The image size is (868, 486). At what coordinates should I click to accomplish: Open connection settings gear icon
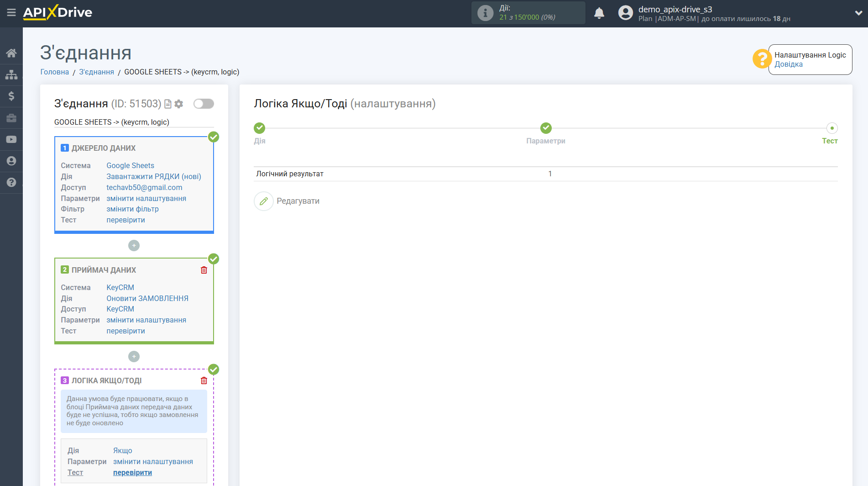(179, 104)
